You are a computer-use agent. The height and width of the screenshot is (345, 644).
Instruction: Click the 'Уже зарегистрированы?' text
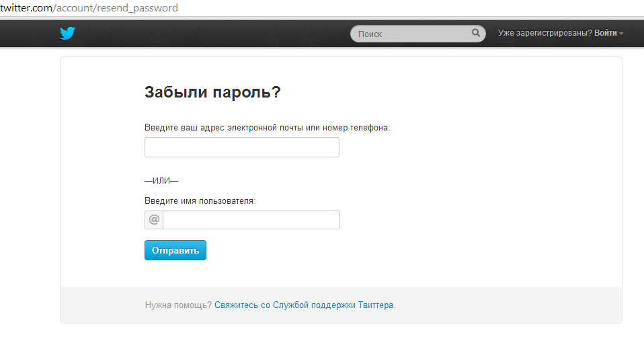coord(545,33)
